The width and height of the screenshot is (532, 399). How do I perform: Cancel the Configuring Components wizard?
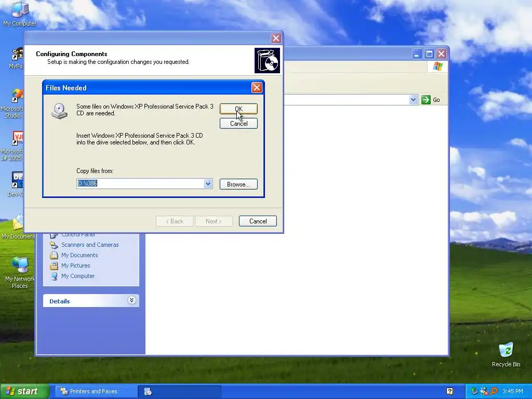tap(258, 221)
